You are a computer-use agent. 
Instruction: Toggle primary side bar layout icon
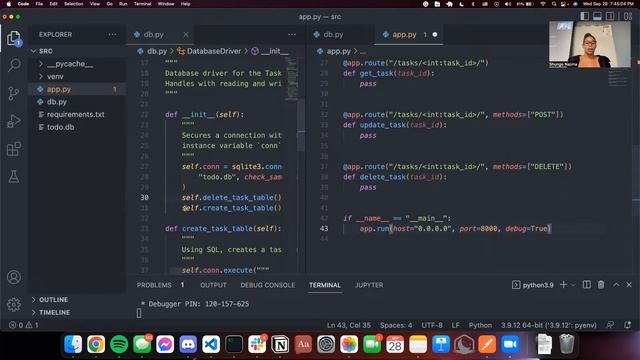coord(584,16)
